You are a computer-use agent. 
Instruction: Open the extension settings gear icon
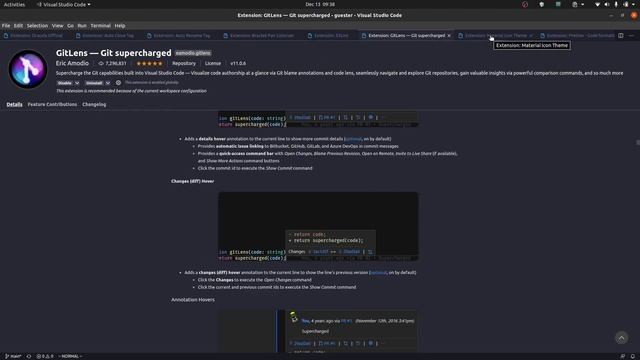coord(118,82)
